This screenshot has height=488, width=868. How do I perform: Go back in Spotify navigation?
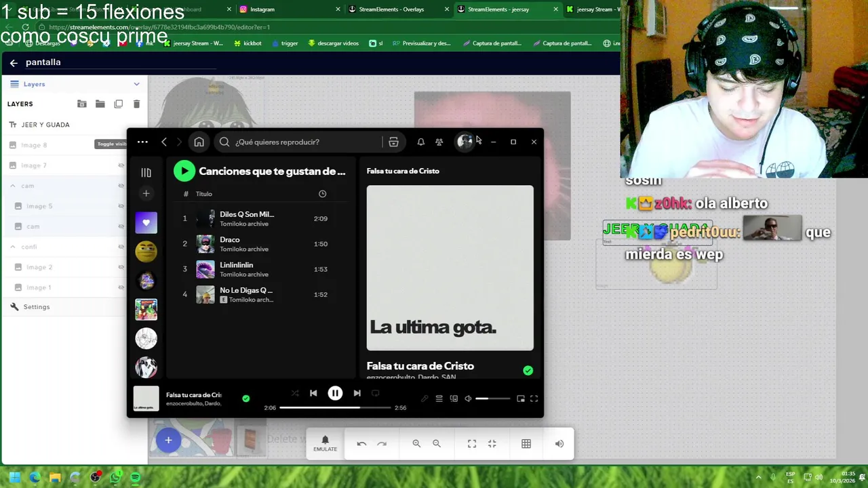click(x=164, y=142)
